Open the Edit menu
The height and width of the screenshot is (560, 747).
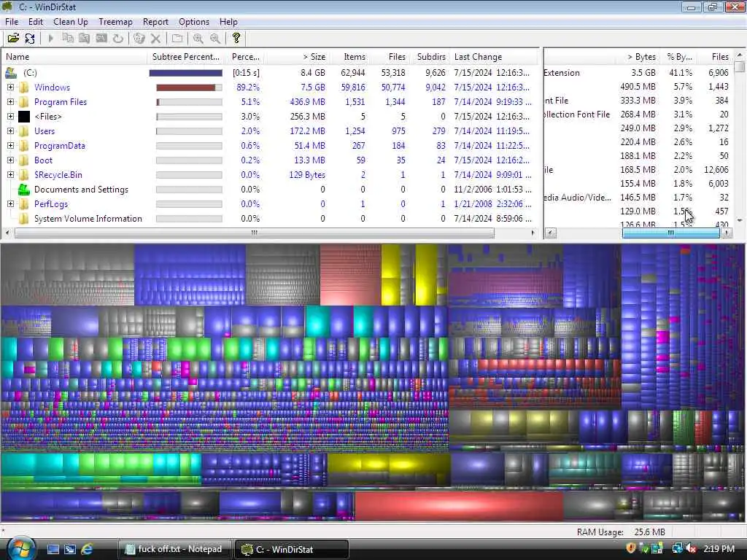tap(36, 22)
